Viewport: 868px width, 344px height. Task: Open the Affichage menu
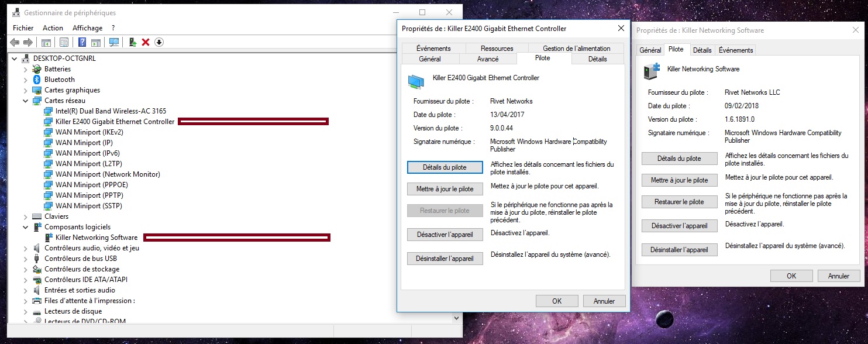87,28
